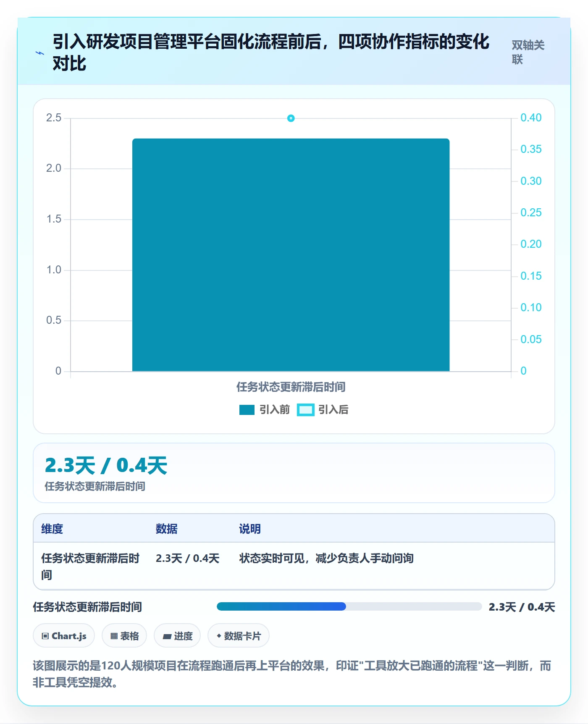Image resolution: width=588 pixels, height=724 pixels.
Task: Click table cell 状态实时可见，减少负责人手动问询
Action: pyautogui.click(x=326, y=558)
